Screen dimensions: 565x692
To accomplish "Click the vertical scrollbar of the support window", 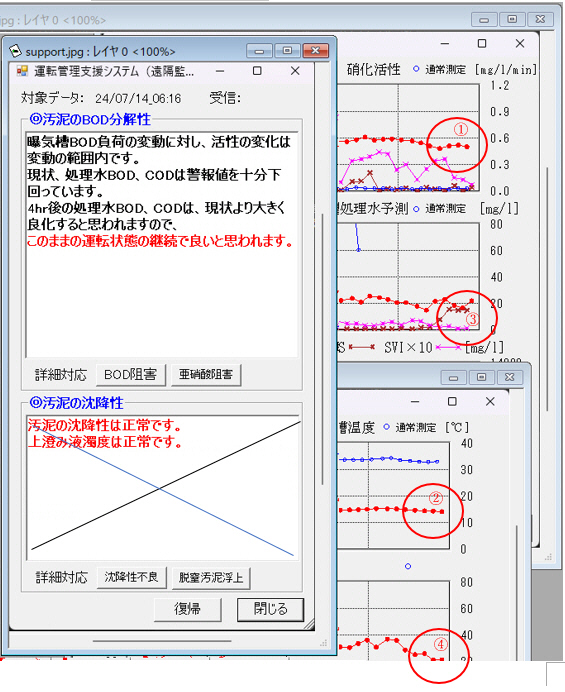I will 323,349.
